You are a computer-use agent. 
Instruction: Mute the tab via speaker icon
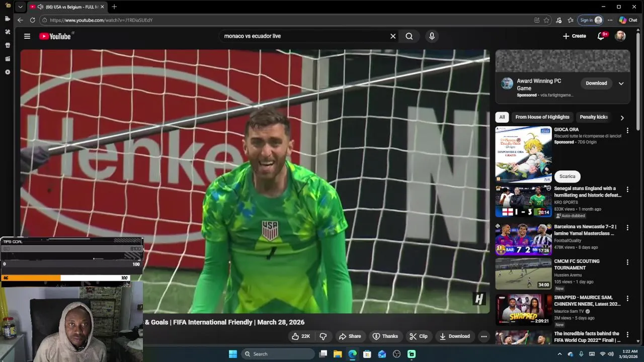[x=40, y=7]
